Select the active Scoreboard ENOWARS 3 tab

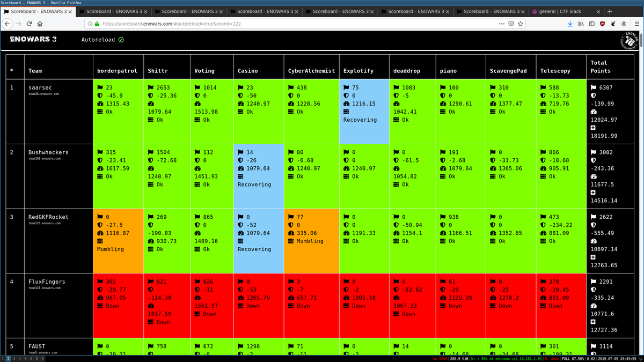(x=38, y=11)
